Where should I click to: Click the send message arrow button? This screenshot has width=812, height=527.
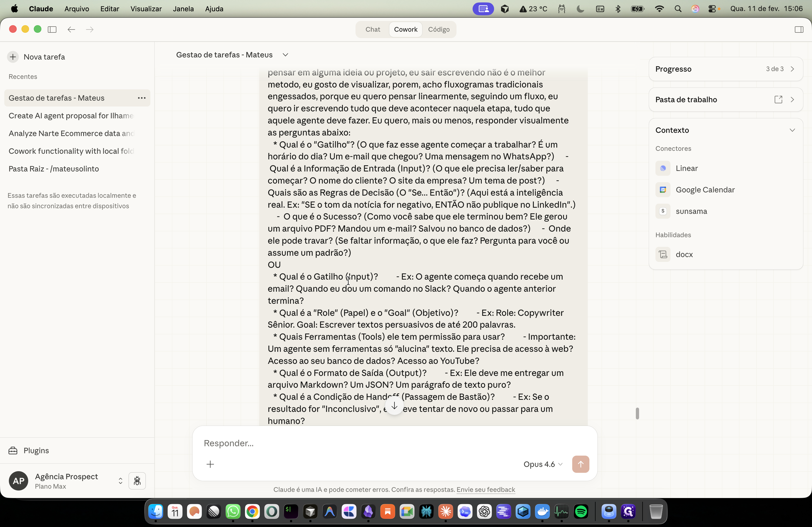[x=580, y=464]
